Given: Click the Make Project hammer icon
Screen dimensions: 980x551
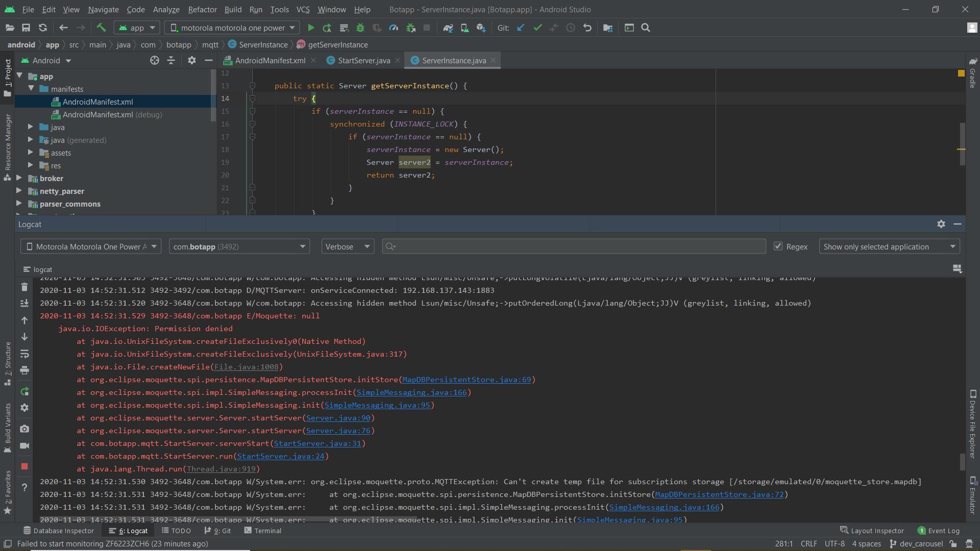Looking at the screenshot, I should tap(101, 28).
